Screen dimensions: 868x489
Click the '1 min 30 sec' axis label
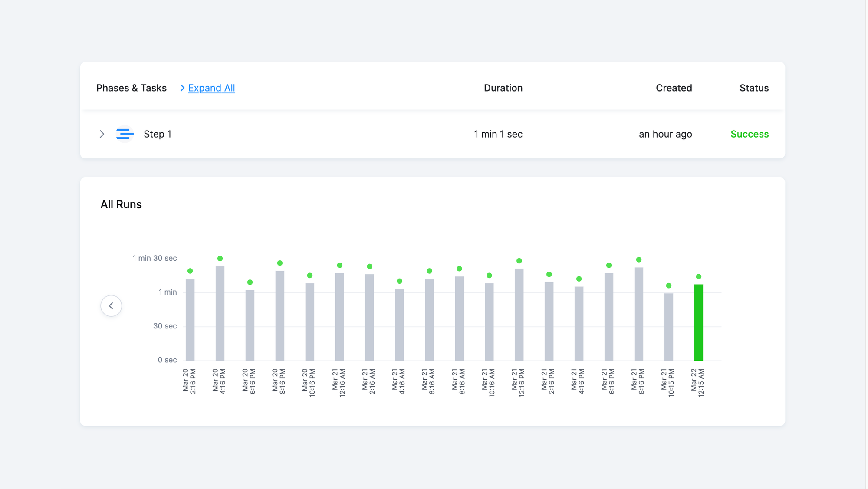point(155,258)
